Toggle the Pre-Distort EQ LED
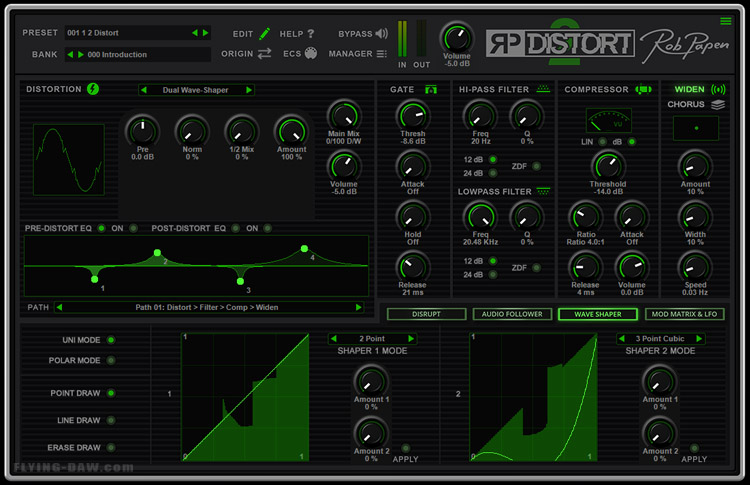The image size is (750, 485). 101,228
